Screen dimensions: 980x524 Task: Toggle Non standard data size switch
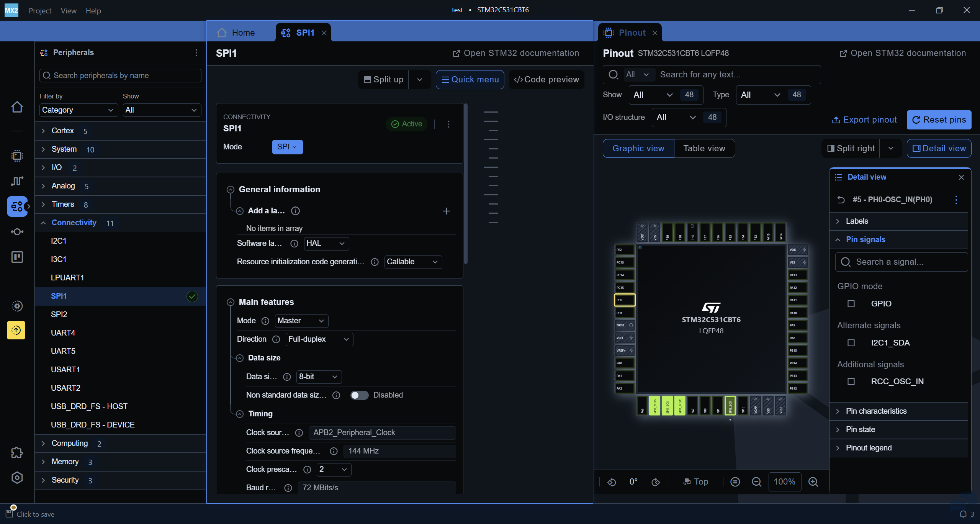click(359, 395)
